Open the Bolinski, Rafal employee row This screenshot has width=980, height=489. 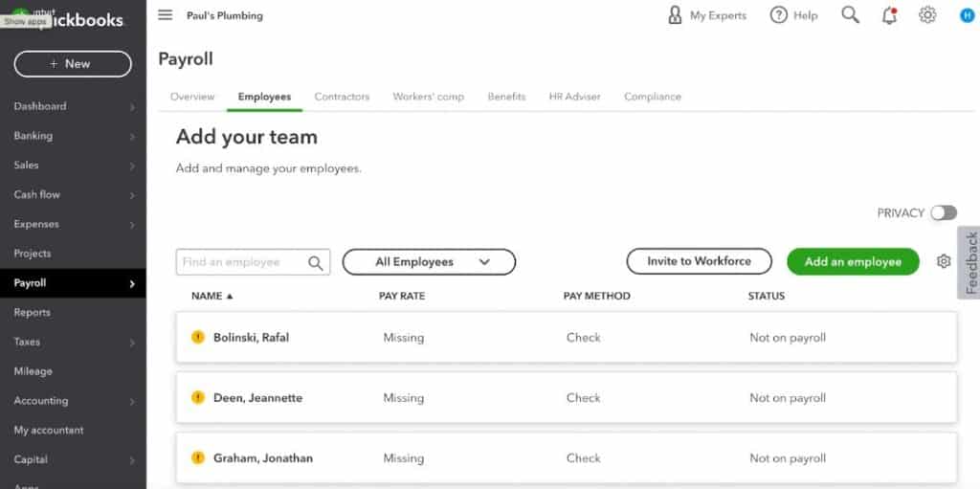567,337
